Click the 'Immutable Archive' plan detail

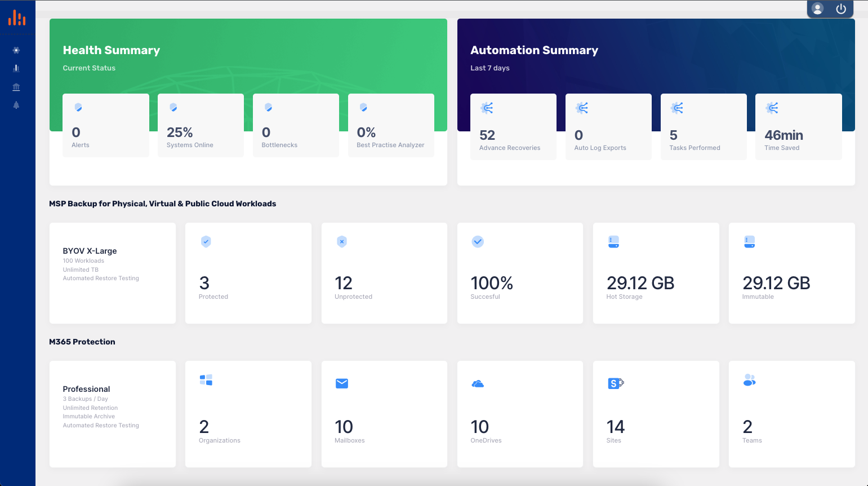point(88,417)
